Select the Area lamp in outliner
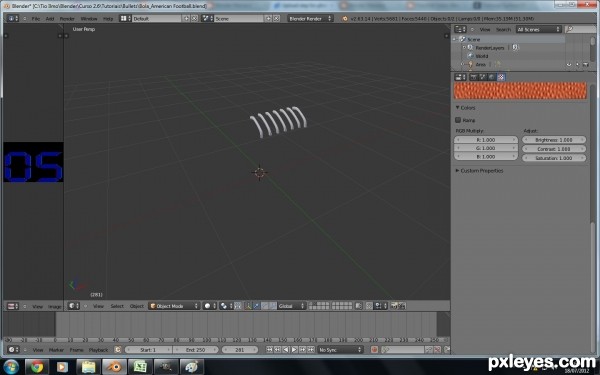Viewport: 600px width, 375px height. point(481,65)
